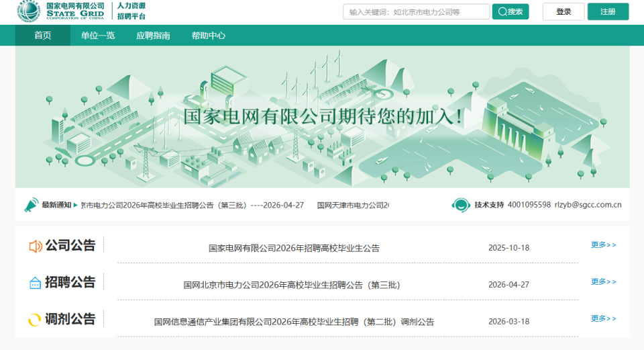Screen dimensions: 644x350
Task: Open the 帮助中心 navigation item
Action: [x=208, y=36]
